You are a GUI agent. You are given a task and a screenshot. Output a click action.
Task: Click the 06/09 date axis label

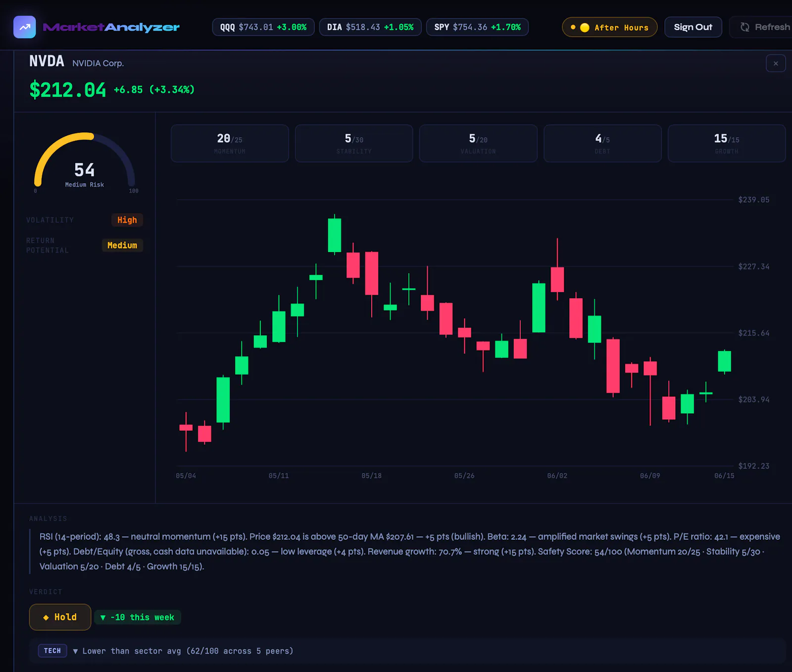coord(650,476)
